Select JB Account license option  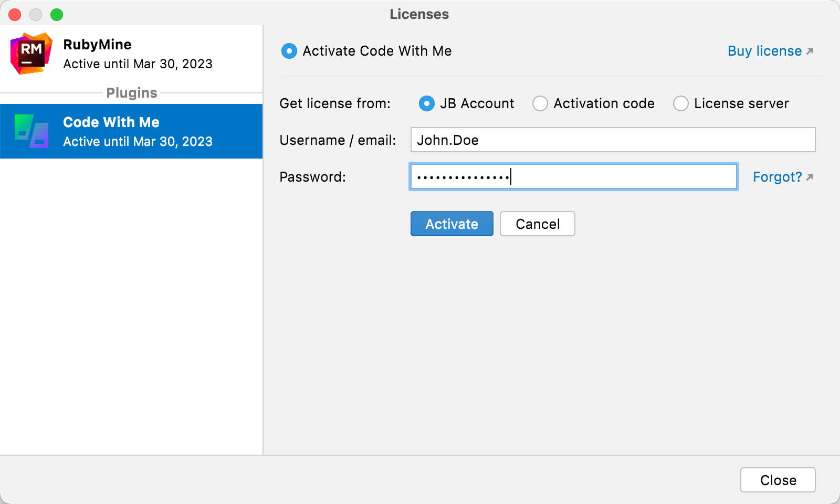pyautogui.click(x=426, y=103)
